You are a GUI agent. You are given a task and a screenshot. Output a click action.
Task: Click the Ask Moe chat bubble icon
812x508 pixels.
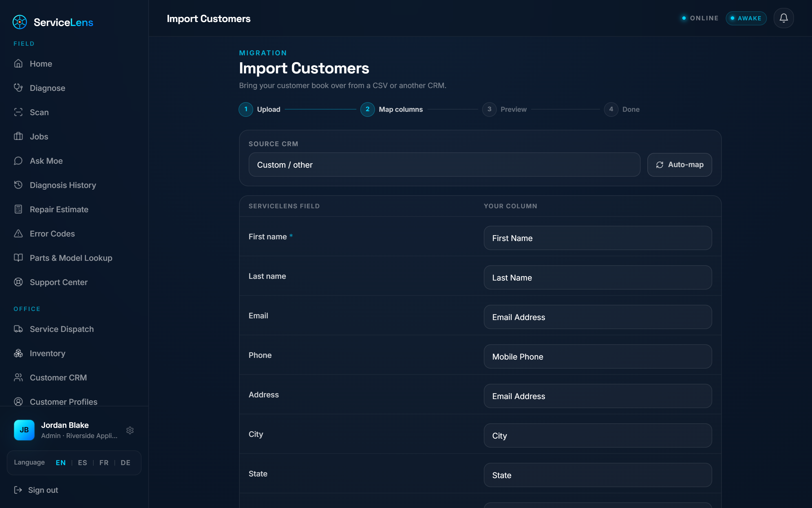(x=18, y=161)
